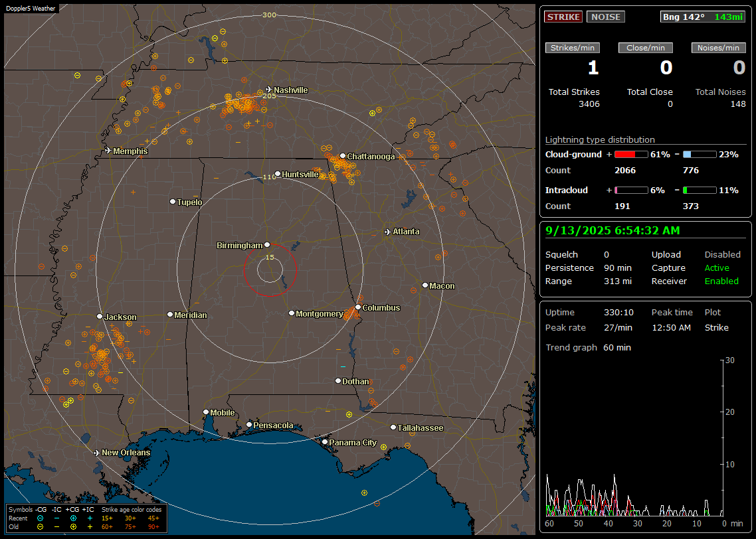Click the cyan recent strike near Dothan
Image resolution: width=756 pixels, height=539 pixels.
[x=343, y=366]
